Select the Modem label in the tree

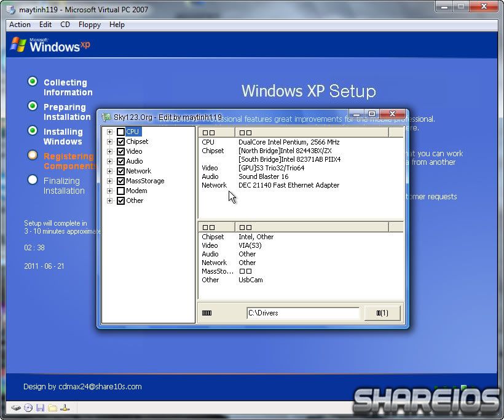[x=136, y=191]
